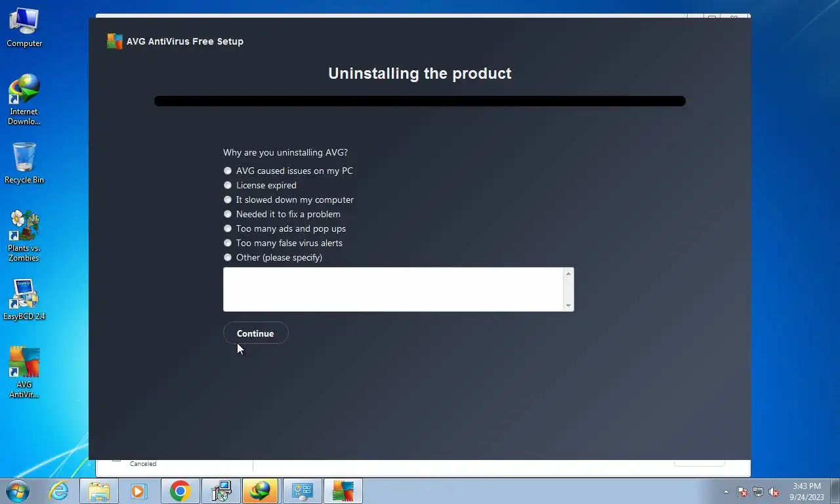Screen dimensions: 840x504
Task: Select the EasyBCD 2.4 desktop shortcut
Action: point(24,300)
